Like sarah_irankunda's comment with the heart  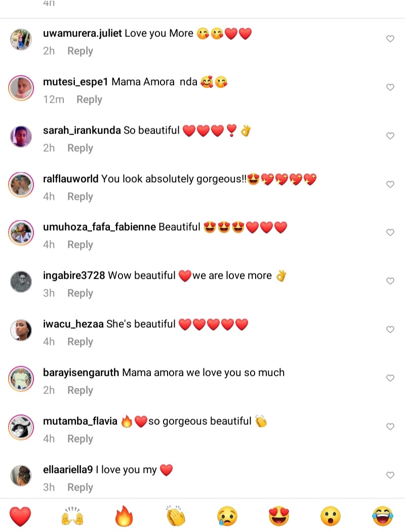coord(390,136)
